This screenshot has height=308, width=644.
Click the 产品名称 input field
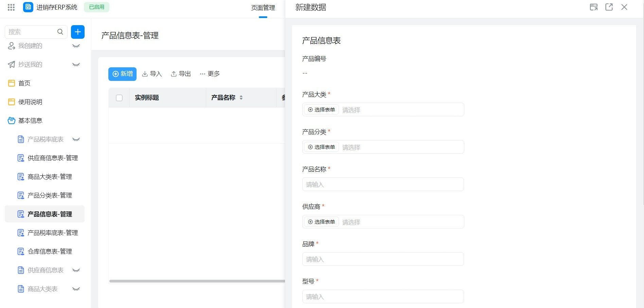point(383,184)
